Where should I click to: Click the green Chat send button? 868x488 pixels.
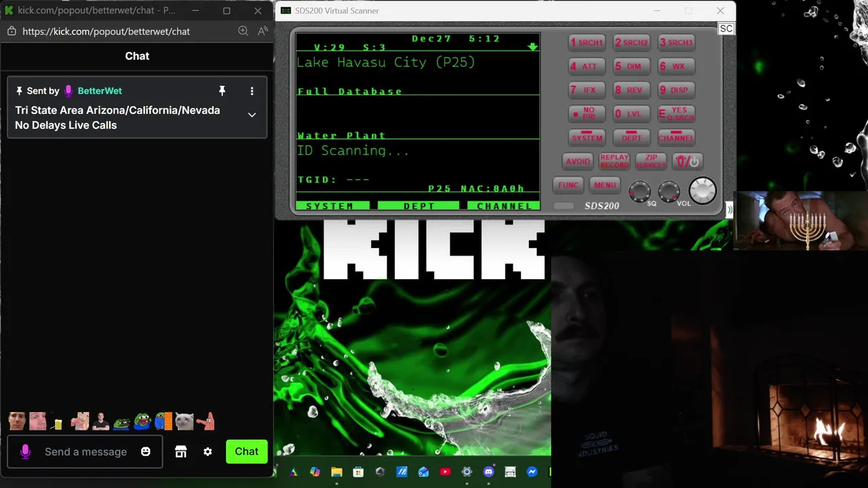coord(246,451)
